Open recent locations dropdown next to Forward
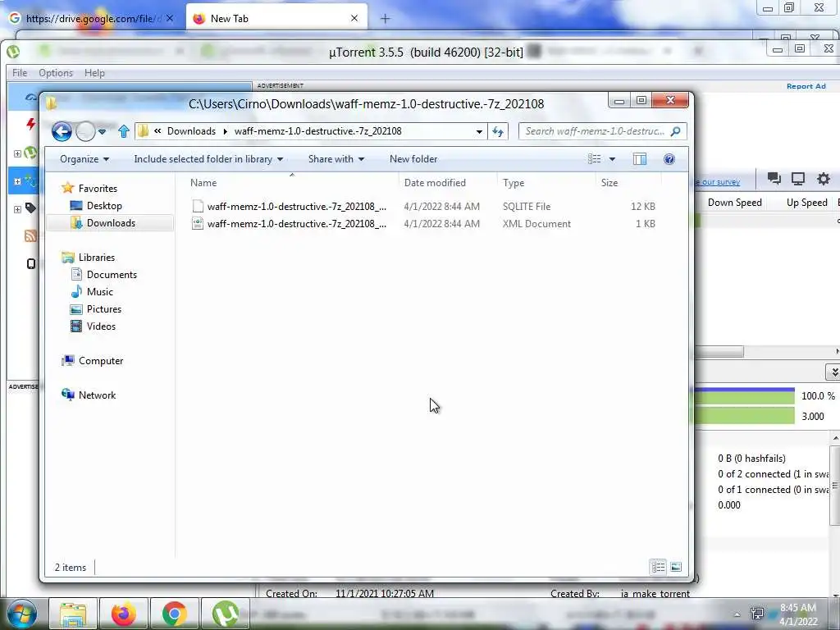This screenshot has height=630, width=840. [x=102, y=131]
